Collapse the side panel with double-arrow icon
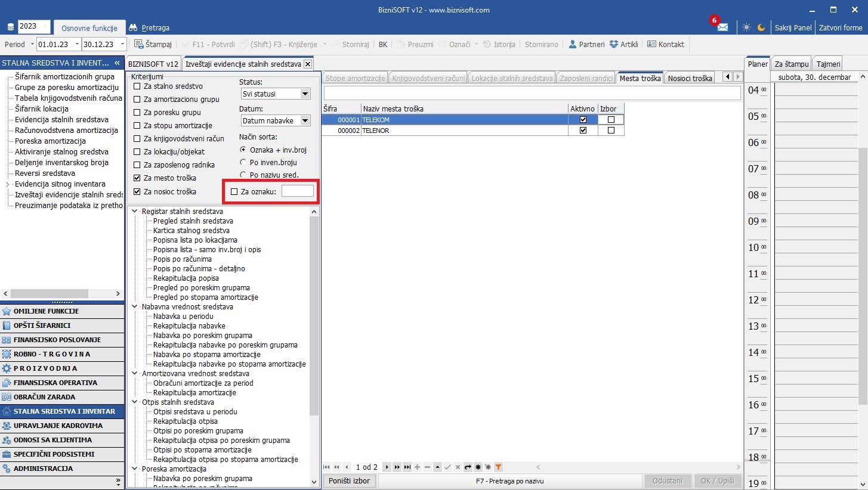868x490 pixels. pos(117,63)
